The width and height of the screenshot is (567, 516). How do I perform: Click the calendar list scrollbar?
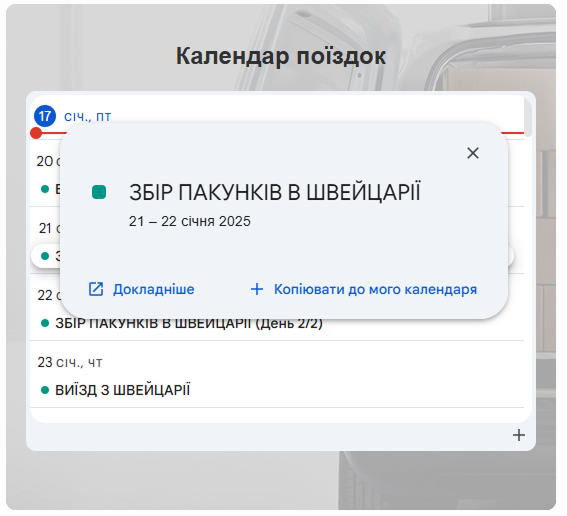click(528, 118)
